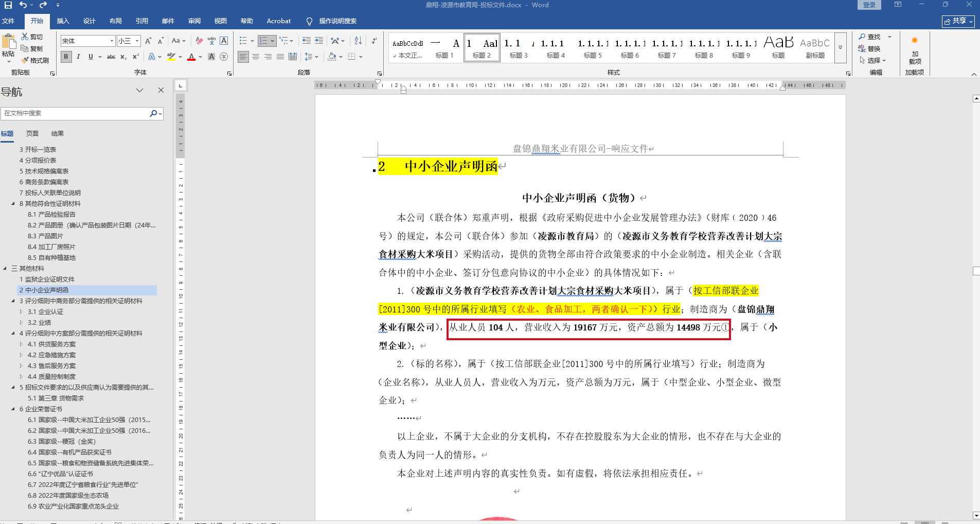Toggle Italic formatting
This screenshot has width=980, height=524.
[x=78, y=57]
